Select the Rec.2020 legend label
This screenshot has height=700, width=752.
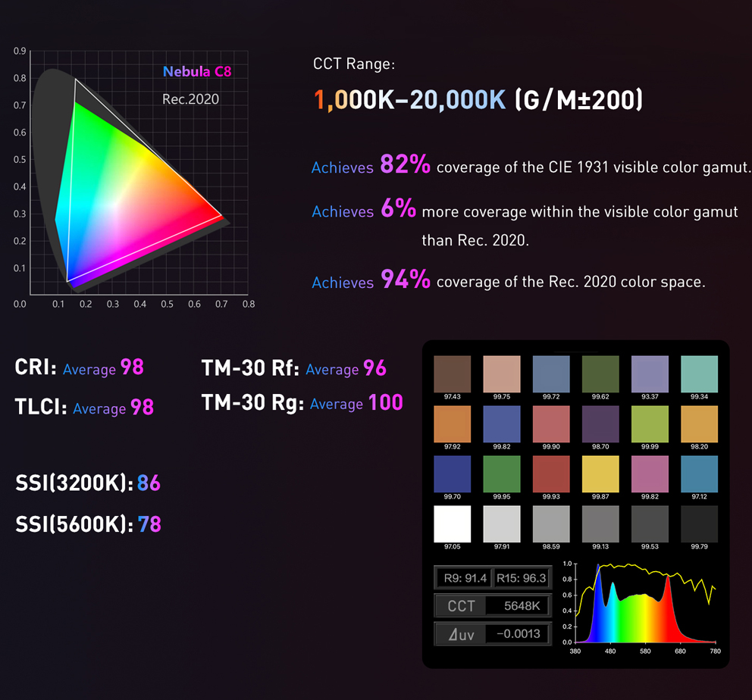coord(190,99)
